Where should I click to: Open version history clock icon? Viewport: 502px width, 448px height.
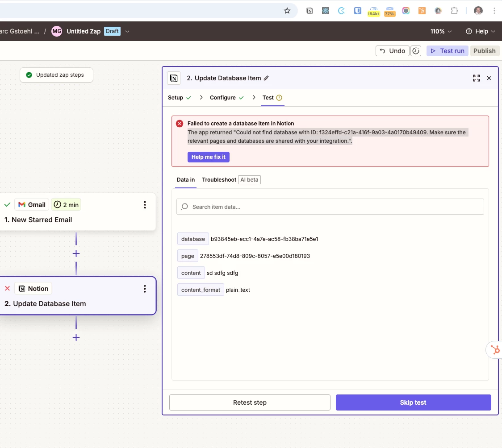pos(416,51)
